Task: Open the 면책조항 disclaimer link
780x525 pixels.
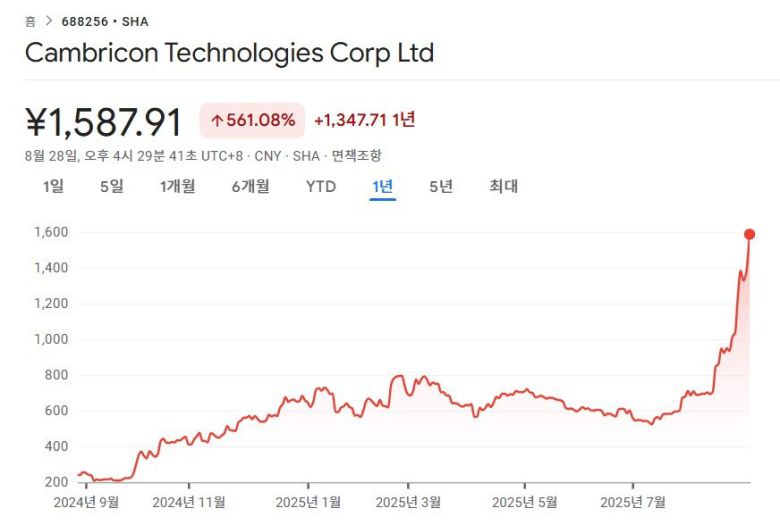Action: coord(357,156)
